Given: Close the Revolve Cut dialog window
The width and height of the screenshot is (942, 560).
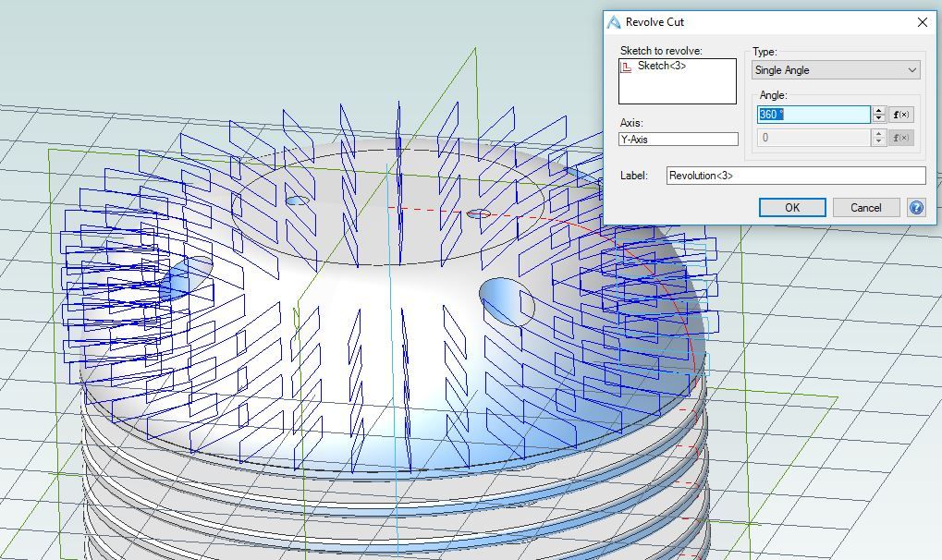Looking at the screenshot, I should 923,22.
